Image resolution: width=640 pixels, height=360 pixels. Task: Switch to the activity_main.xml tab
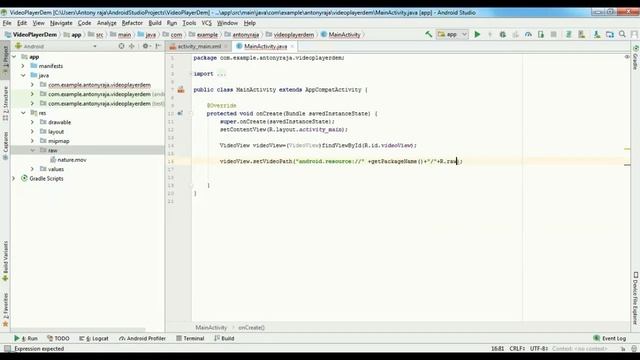pos(199,47)
